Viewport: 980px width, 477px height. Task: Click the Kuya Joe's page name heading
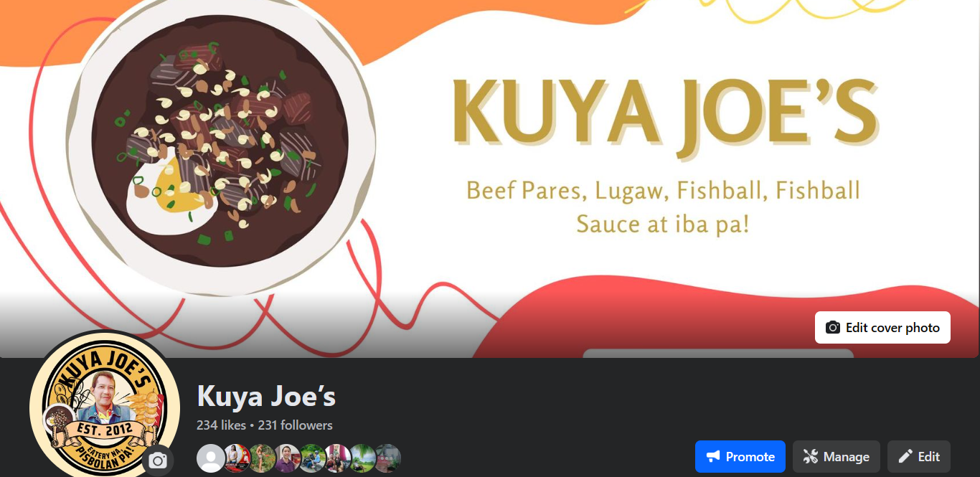[x=266, y=397]
